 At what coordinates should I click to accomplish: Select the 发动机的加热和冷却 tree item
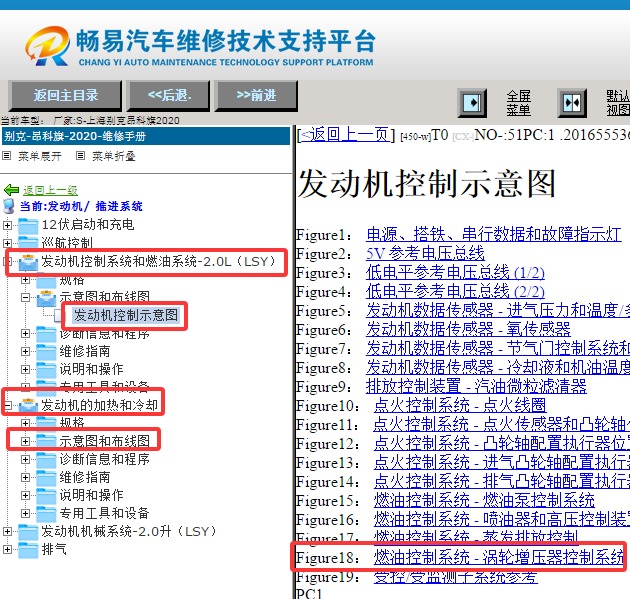point(100,405)
